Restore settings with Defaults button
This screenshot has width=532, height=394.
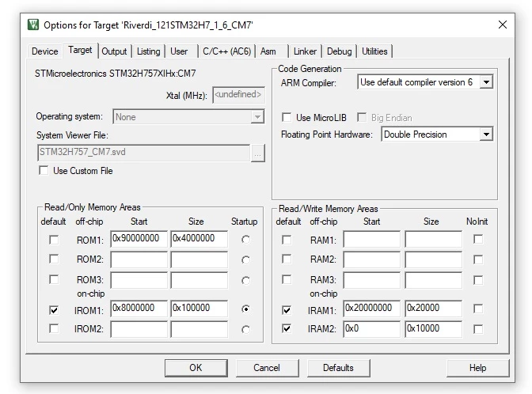[338, 368]
